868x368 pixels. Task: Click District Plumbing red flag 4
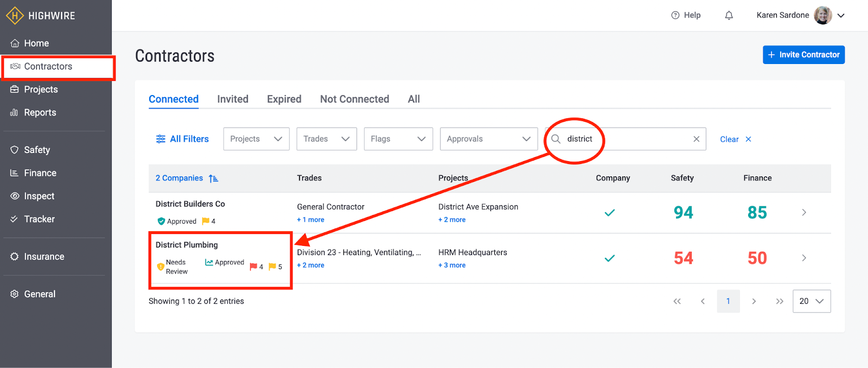[256, 267]
